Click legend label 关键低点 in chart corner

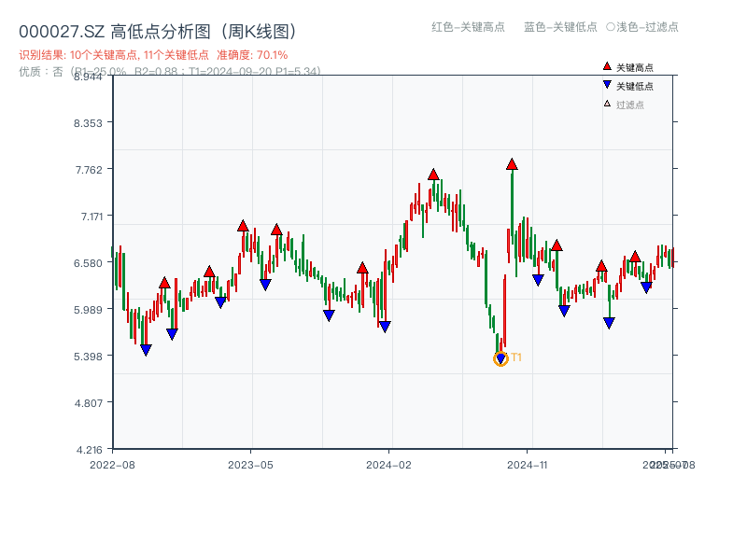tap(635, 86)
